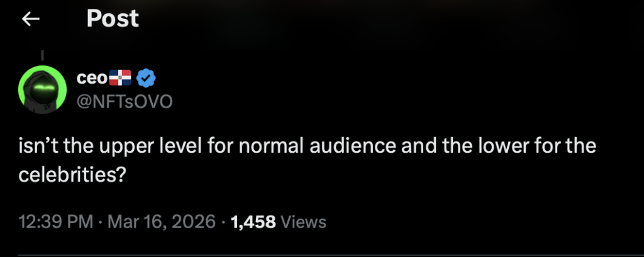Click the flag emoji beside ceo
The width and height of the screenshot is (644, 257).
121,79
